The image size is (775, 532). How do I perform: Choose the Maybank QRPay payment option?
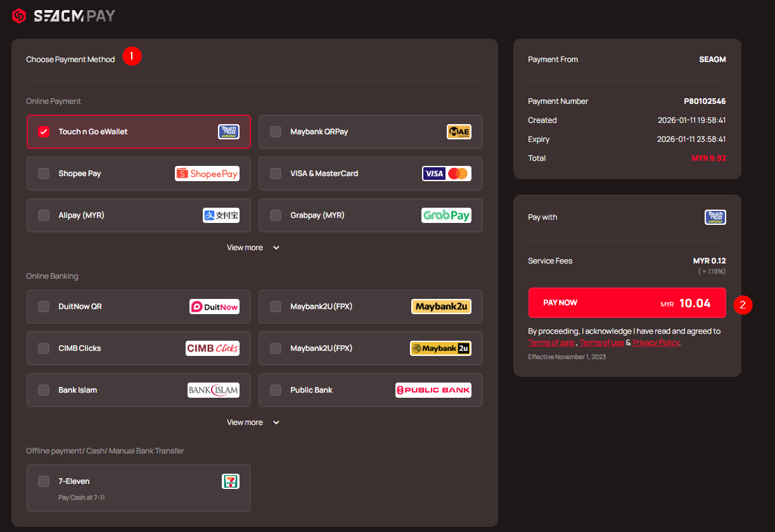[319, 132]
